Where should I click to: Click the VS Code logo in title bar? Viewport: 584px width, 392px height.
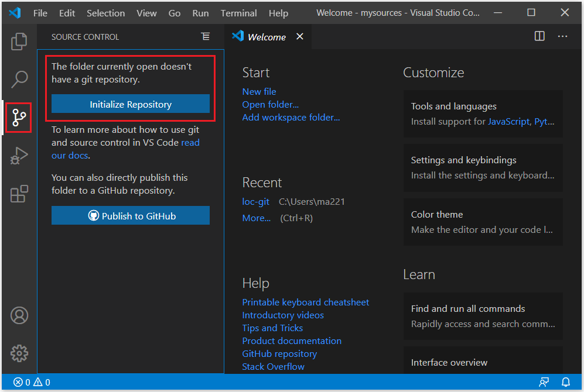click(15, 13)
